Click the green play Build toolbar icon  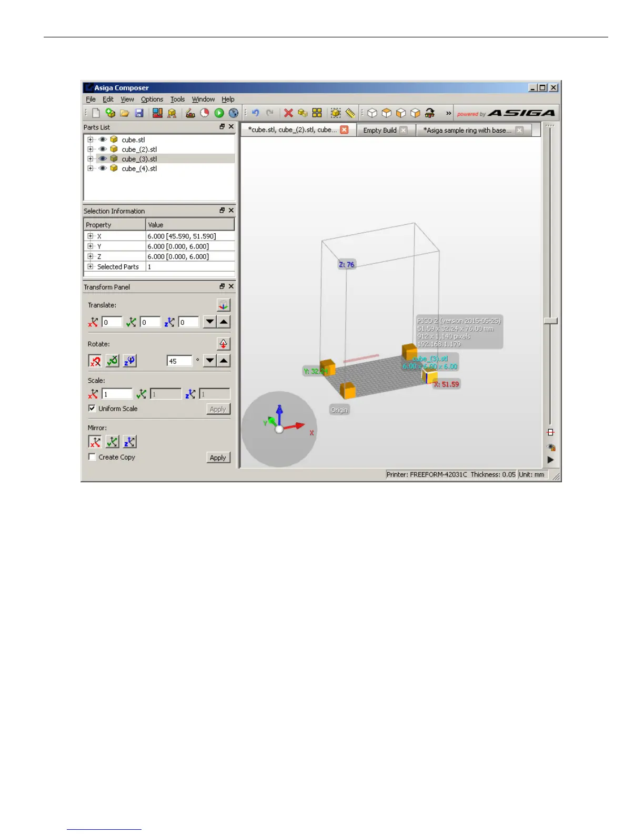(219, 113)
